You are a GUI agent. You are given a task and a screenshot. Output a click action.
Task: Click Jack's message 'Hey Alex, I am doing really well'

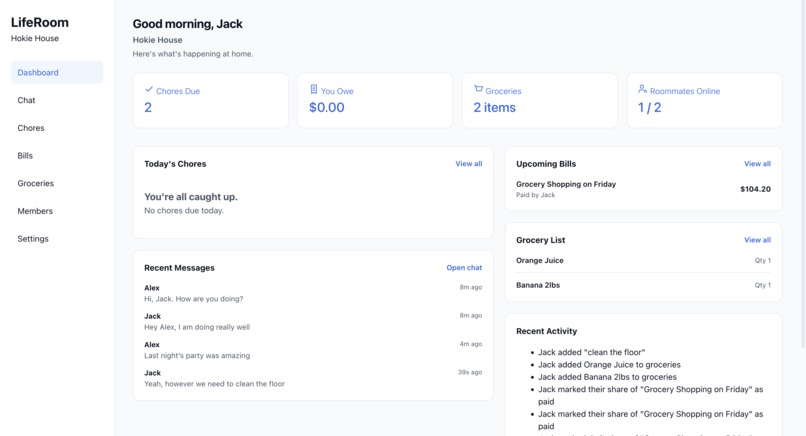point(197,327)
